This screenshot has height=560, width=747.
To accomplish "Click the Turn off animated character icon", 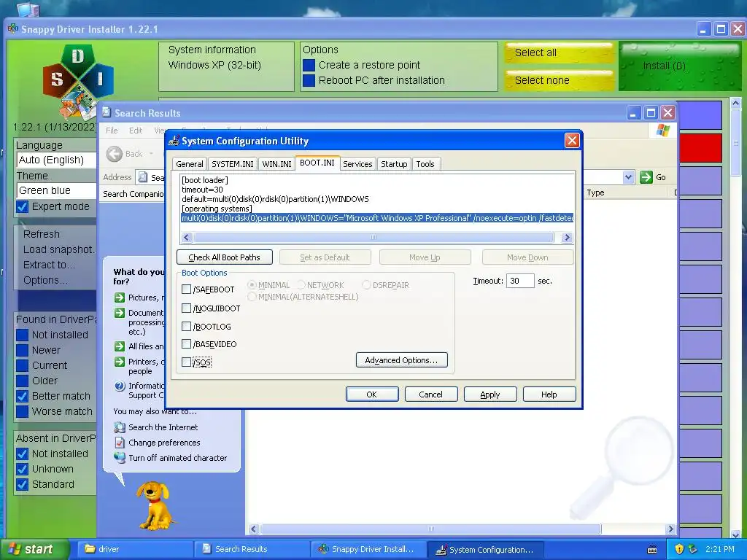I will (120, 458).
